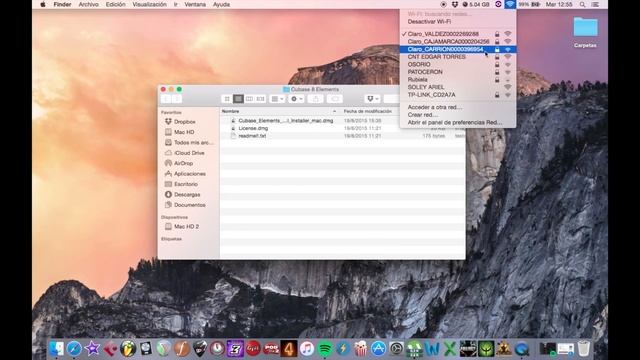Image resolution: width=640 pixels, height=360 pixels.
Task: Click the Finder Edit Tags toolbar button
Action: pyautogui.click(x=335, y=99)
